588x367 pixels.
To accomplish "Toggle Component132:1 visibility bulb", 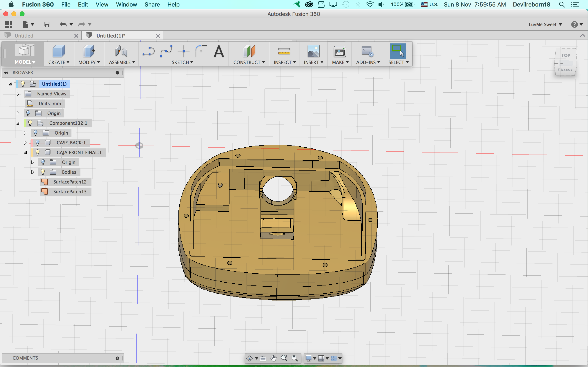I will tap(30, 123).
